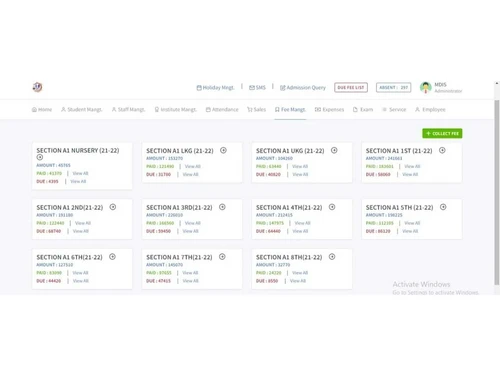Select Fee Mangt. menu
500x375 pixels.
click(x=290, y=109)
